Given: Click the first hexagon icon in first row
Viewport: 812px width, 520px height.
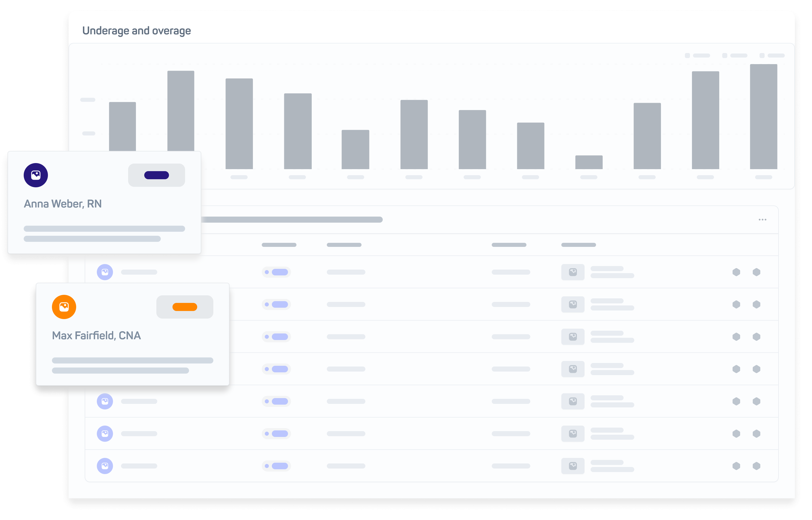Looking at the screenshot, I should [x=736, y=272].
